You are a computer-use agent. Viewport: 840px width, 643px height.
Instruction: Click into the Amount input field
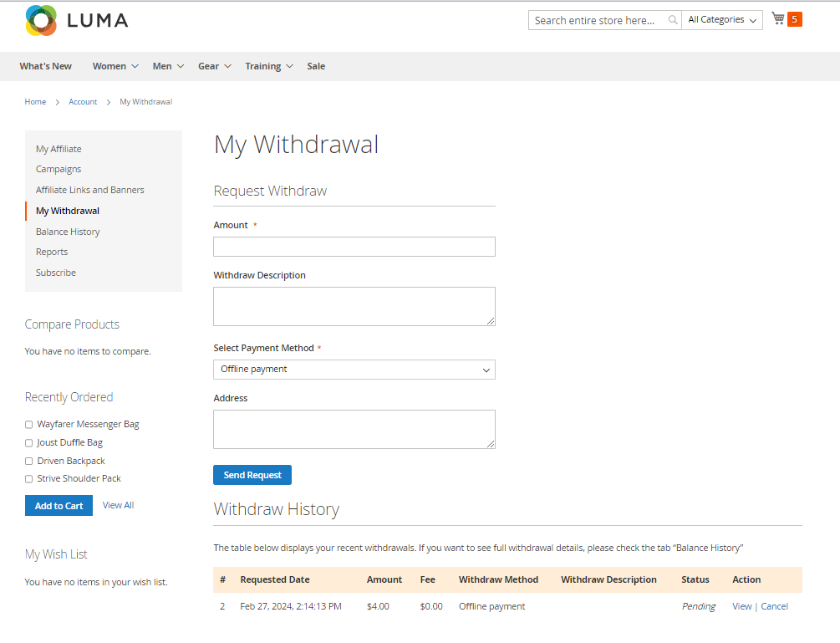pyautogui.click(x=354, y=247)
